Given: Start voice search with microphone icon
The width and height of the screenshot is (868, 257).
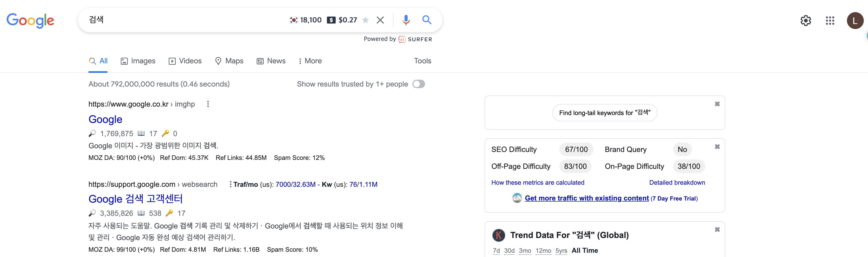Looking at the screenshot, I should [x=406, y=20].
